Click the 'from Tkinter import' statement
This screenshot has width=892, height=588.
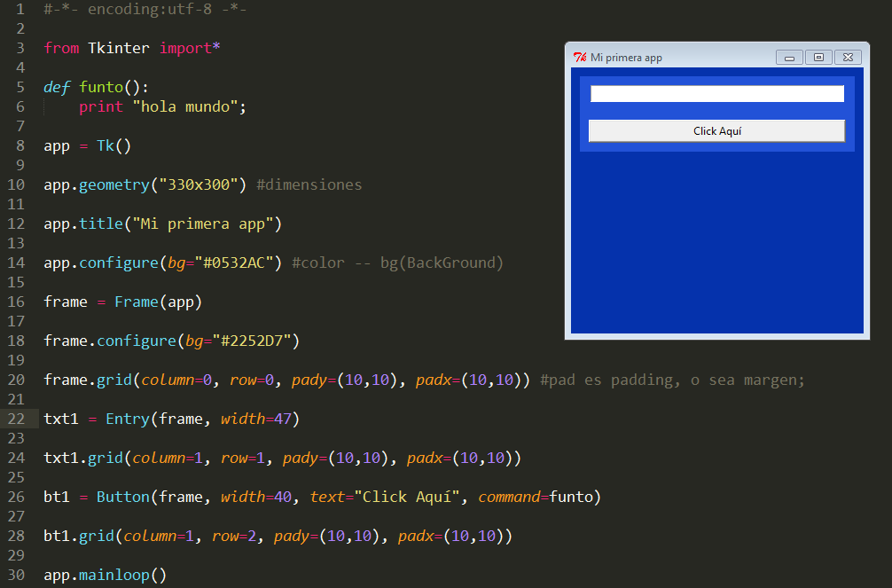133,48
